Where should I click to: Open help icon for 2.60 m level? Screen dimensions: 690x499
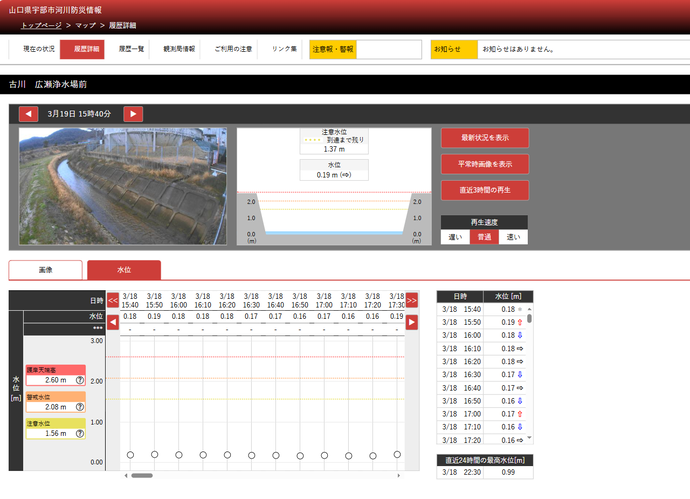79,380
